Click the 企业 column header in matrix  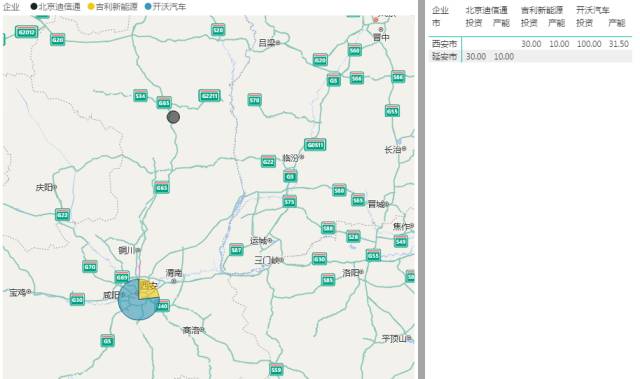440,10
